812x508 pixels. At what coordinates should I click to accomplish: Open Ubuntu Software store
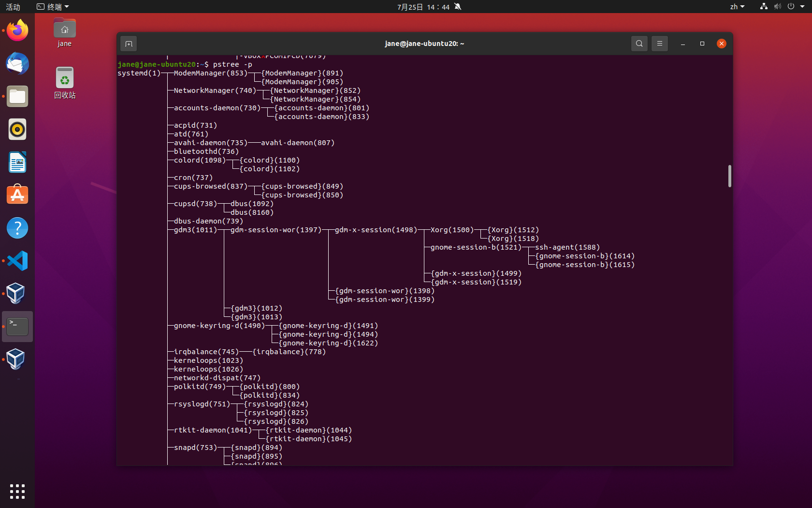point(17,195)
